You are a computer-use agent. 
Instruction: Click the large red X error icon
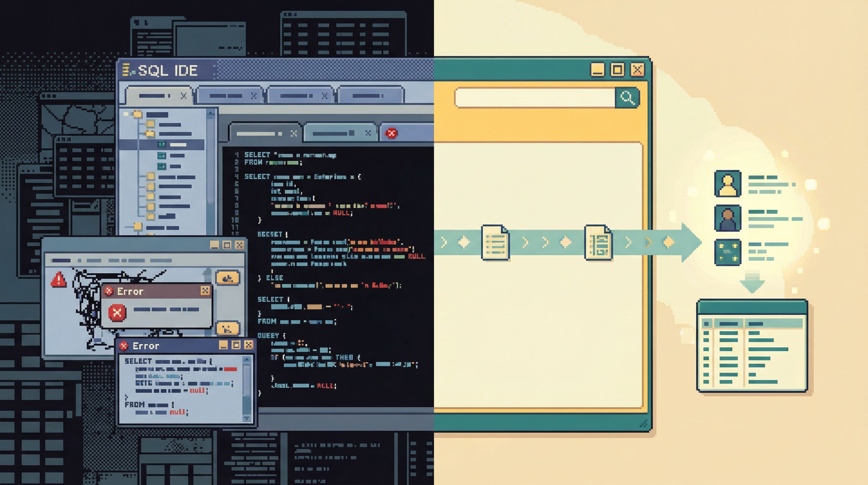(x=117, y=312)
